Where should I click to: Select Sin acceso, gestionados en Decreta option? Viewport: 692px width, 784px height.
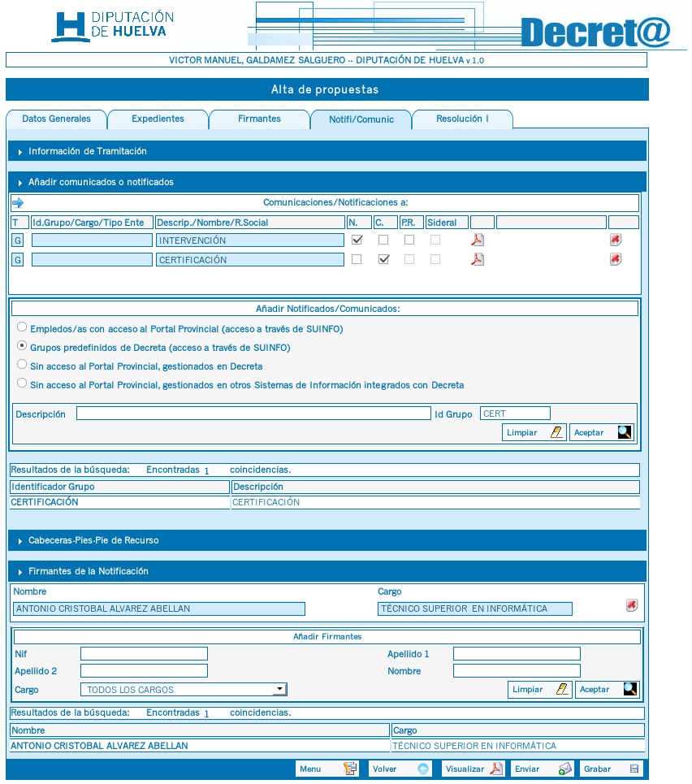tap(22, 364)
